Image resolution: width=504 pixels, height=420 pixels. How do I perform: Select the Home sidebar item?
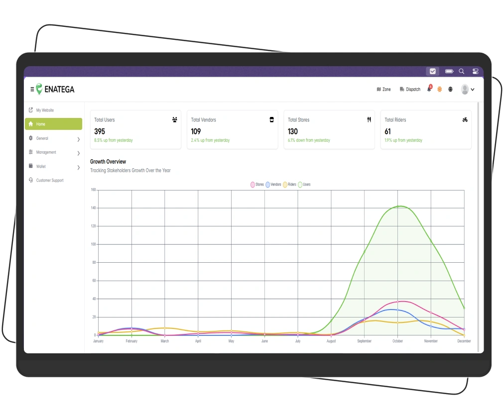click(53, 124)
